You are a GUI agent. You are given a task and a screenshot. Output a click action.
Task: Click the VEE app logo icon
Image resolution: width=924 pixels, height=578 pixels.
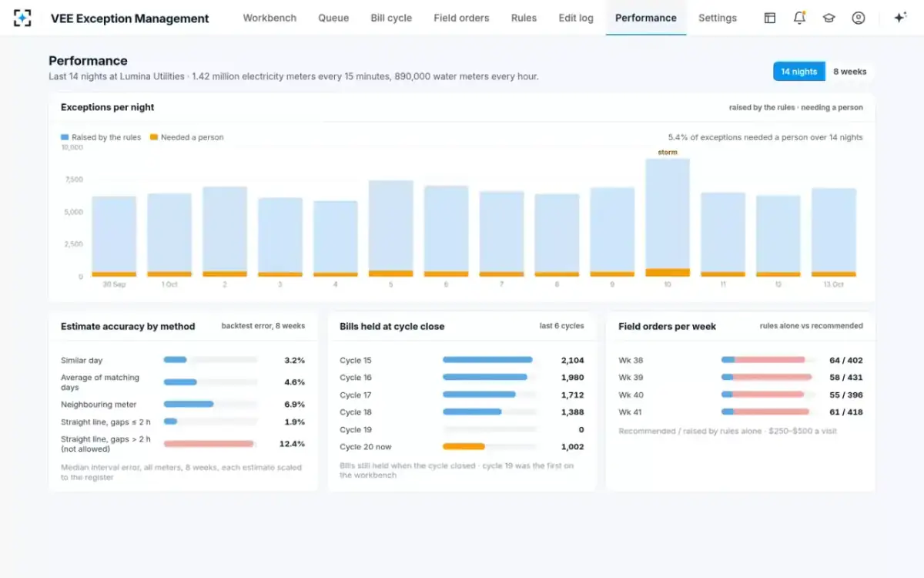pos(22,18)
